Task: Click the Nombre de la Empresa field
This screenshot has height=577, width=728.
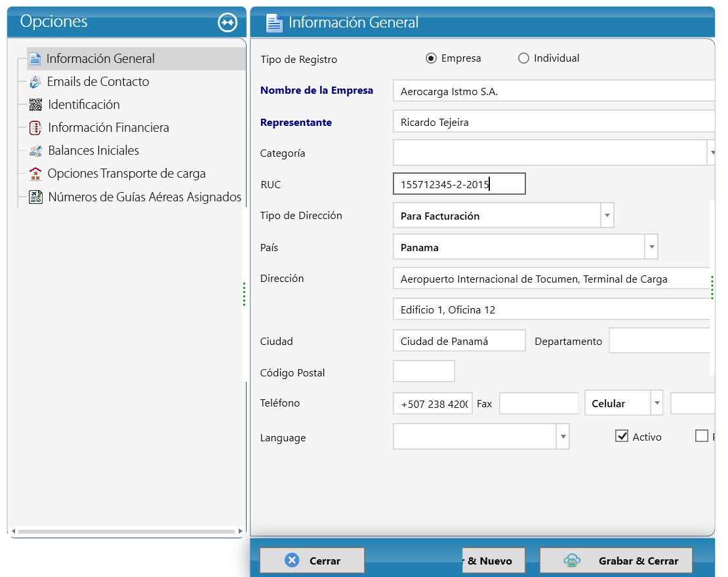Action: (554, 91)
